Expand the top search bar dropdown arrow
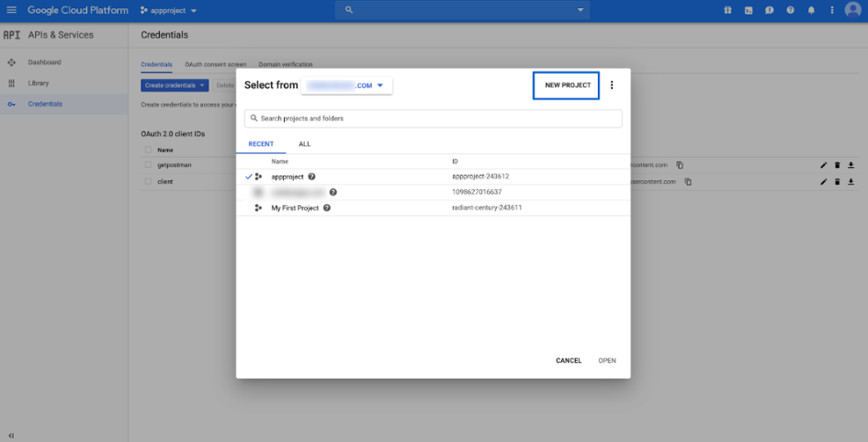This screenshot has width=868, height=442. 581,10
